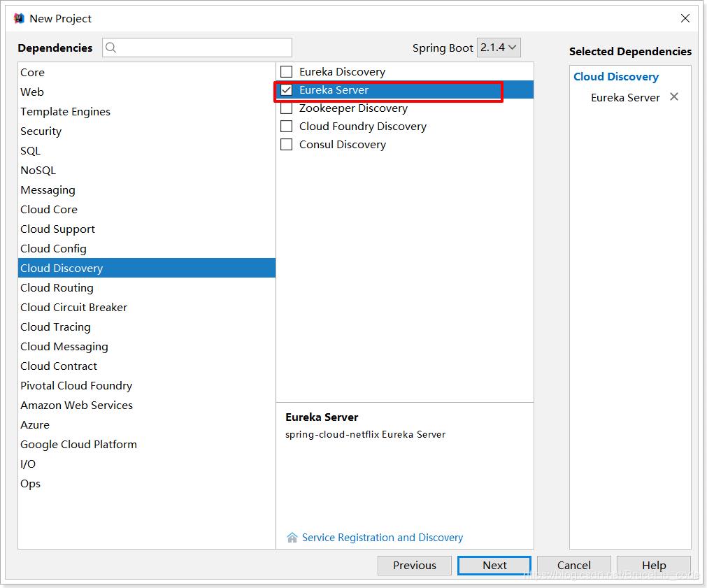Click the home icon beside Service Registration link
Image resolution: width=707 pixels, height=588 pixels.
pos(292,538)
